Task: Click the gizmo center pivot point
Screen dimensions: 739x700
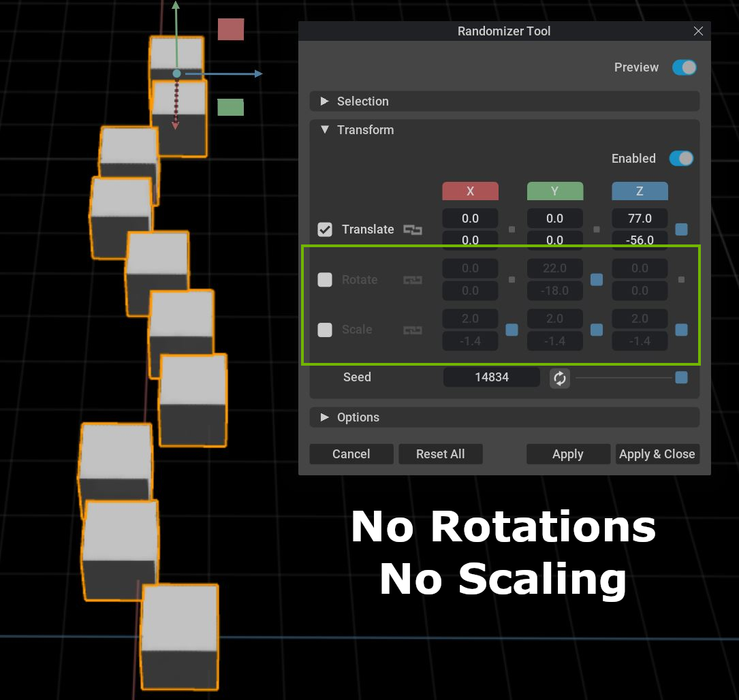Action: pos(176,74)
